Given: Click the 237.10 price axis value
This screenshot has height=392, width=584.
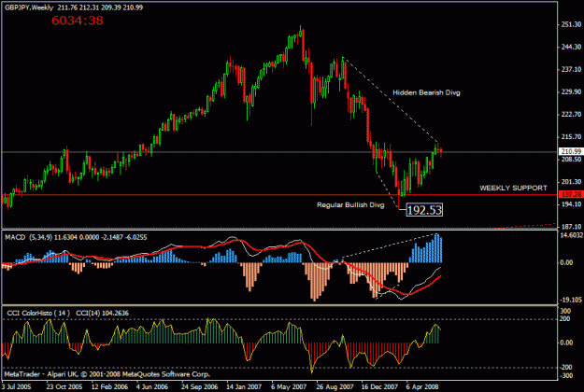Looking at the screenshot, I should coord(571,70).
